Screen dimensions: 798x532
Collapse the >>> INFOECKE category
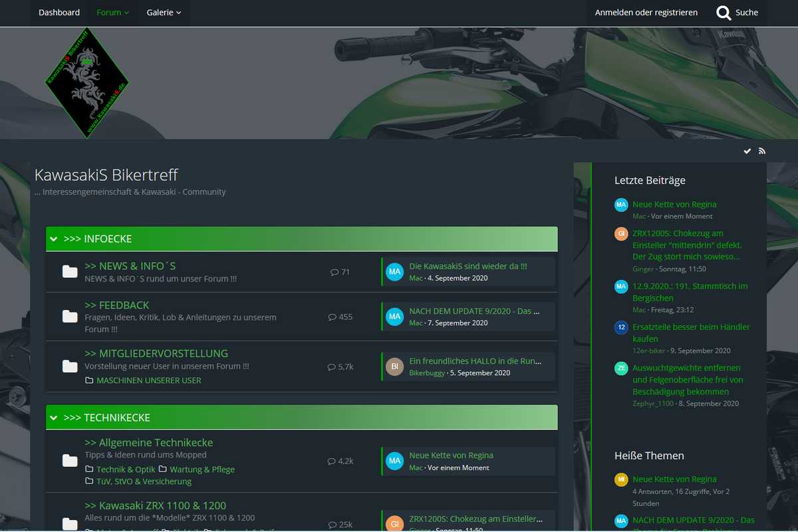point(54,239)
